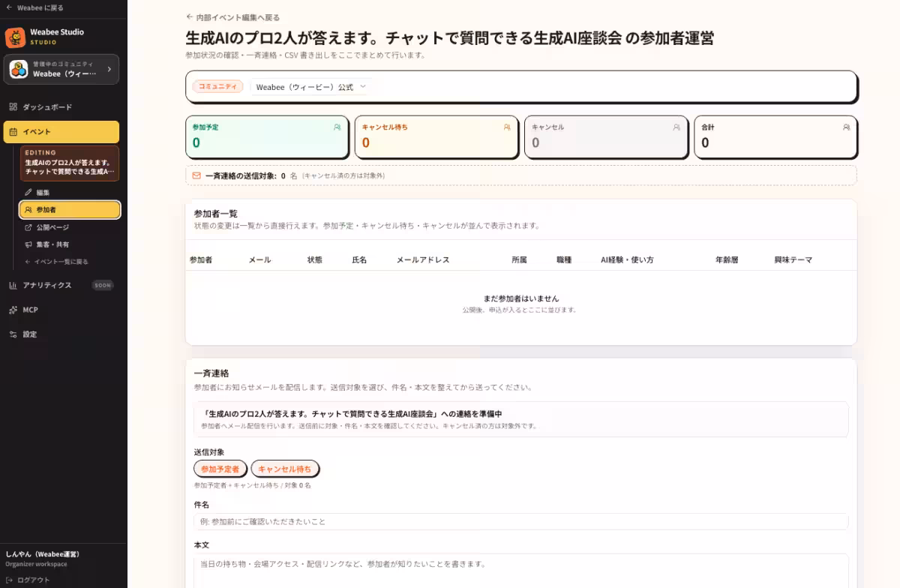The image size is (900, 588).
Task: Click the megaphone icon beside 集客・共有
Action: click(x=28, y=244)
